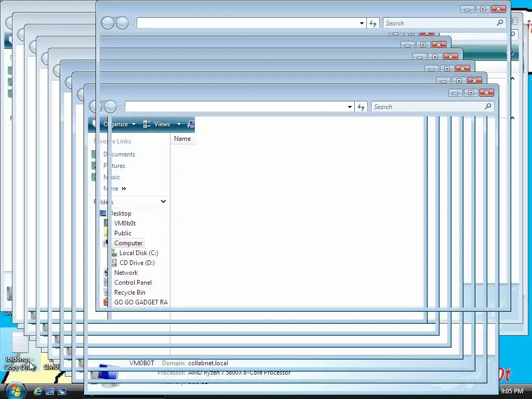
Task: Click VM0B0T computer name in details pane
Action: [141, 363]
